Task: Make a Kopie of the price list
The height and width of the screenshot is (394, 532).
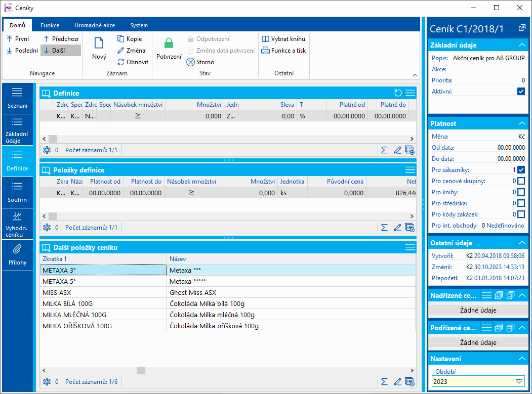Action: coord(130,39)
